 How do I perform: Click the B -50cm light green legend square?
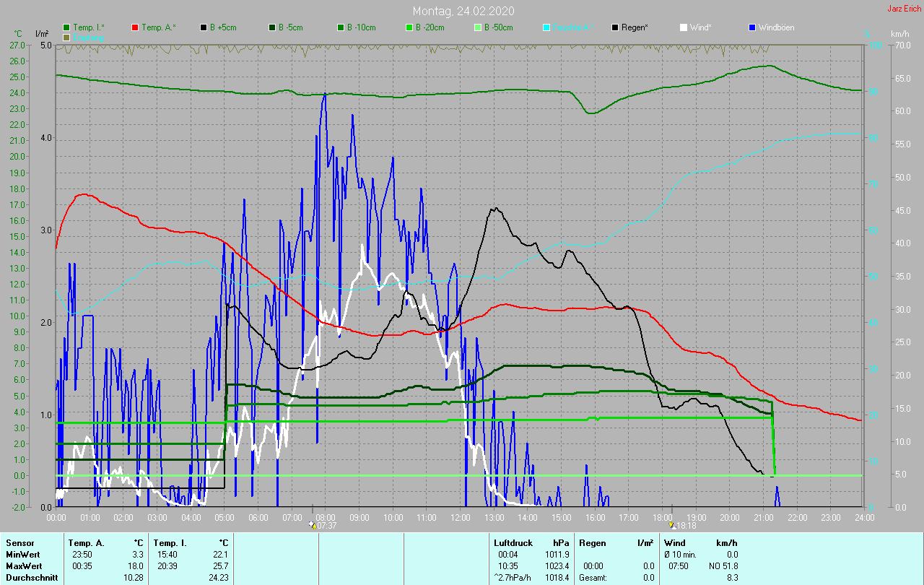tap(477, 27)
